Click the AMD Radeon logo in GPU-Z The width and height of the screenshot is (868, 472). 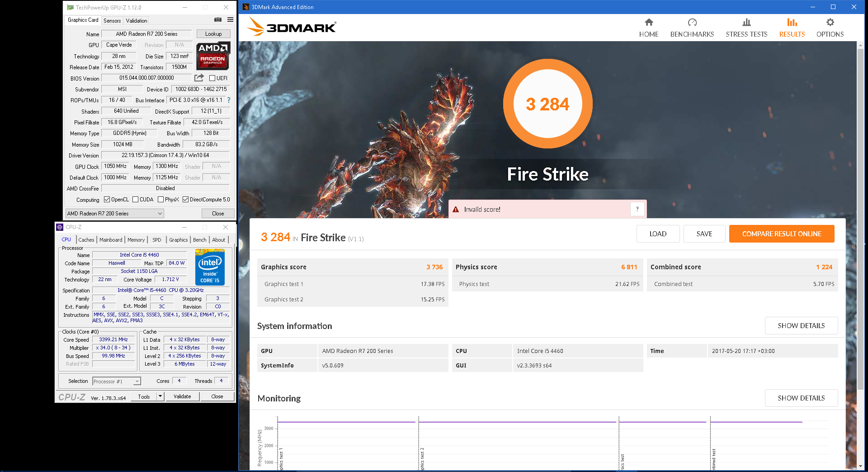click(x=213, y=56)
